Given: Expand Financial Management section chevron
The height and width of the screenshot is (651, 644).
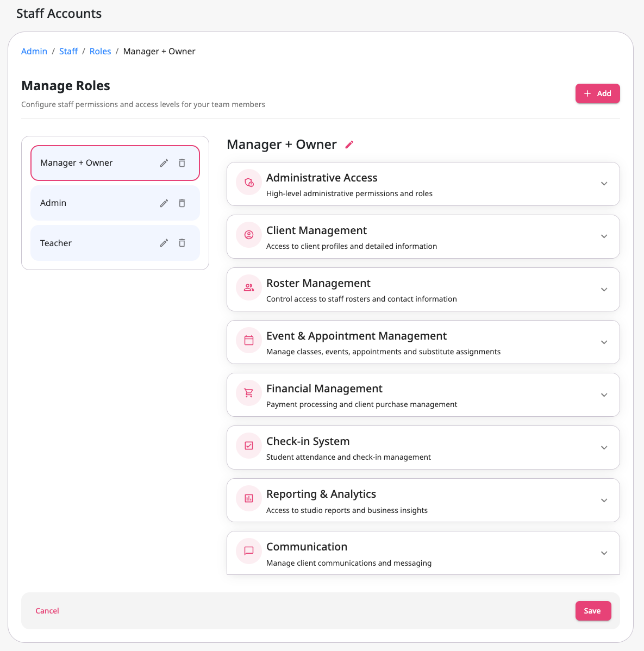Looking at the screenshot, I should 604,395.
